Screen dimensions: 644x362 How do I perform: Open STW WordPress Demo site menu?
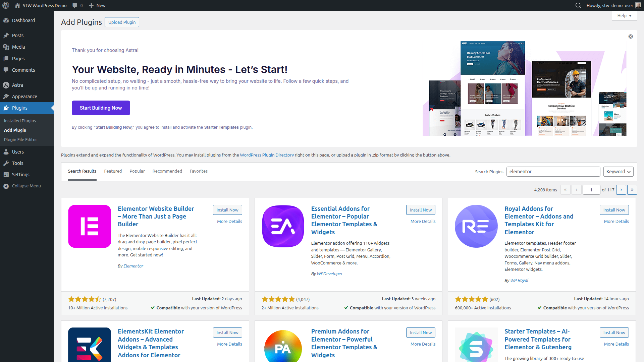point(41,5)
